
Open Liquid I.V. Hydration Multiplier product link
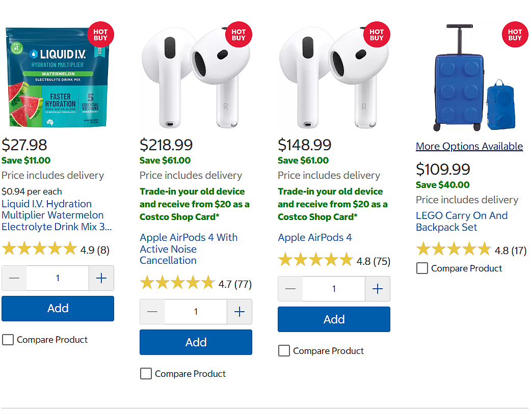click(57, 215)
